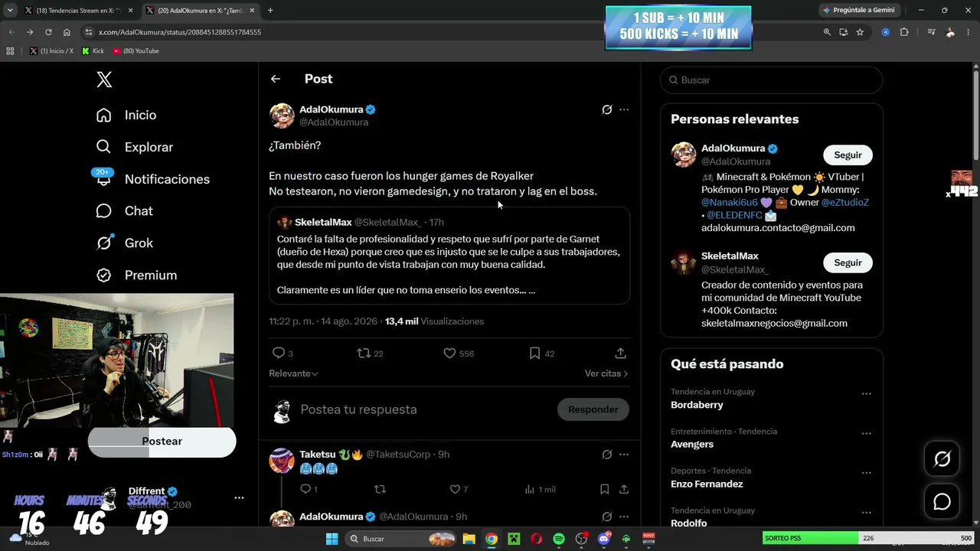Viewport: 980px width, 551px height.
Task: Open Premium from the sidebar
Action: click(137, 275)
